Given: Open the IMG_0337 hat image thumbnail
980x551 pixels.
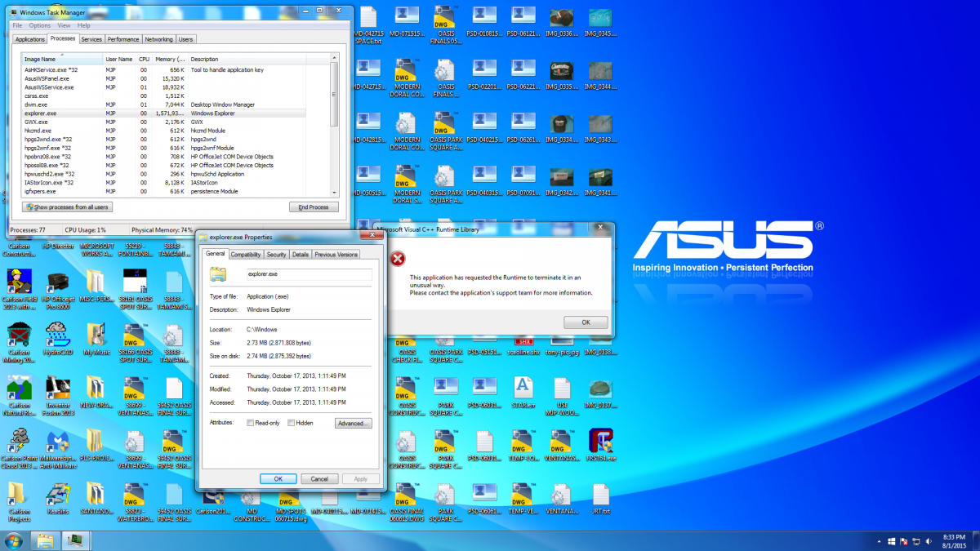Looking at the screenshot, I should 601,393.
